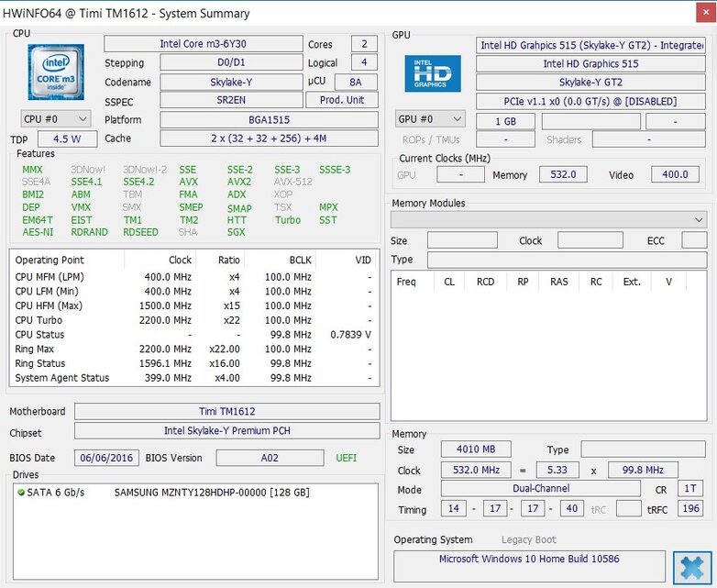717x588 pixels.
Task: Click the Intel HD Graphics logo
Action: (x=433, y=73)
